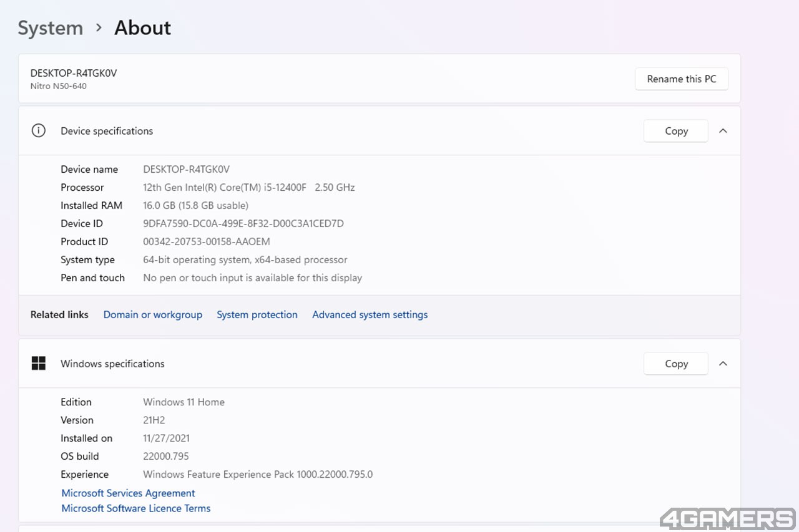This screenshot has width=799, height=532.
Task: Open Advanced system settings link
Action: click(x=370, y=315)
